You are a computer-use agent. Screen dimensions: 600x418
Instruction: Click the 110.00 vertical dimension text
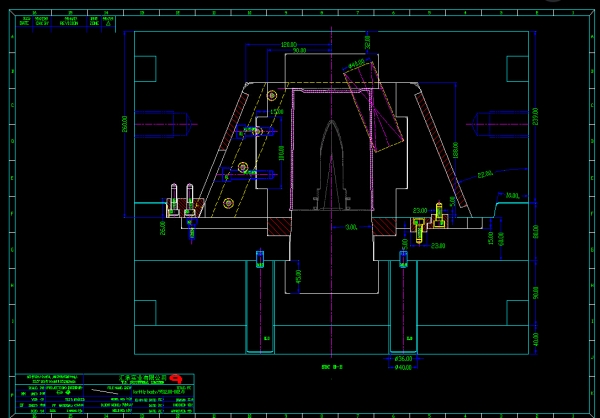point(282,153)
